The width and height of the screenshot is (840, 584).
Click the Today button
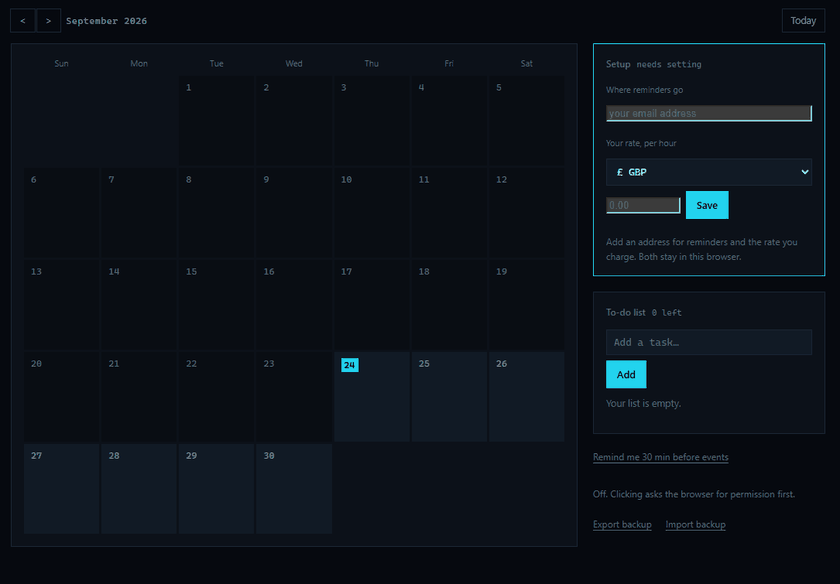click(x=803, y=21)
